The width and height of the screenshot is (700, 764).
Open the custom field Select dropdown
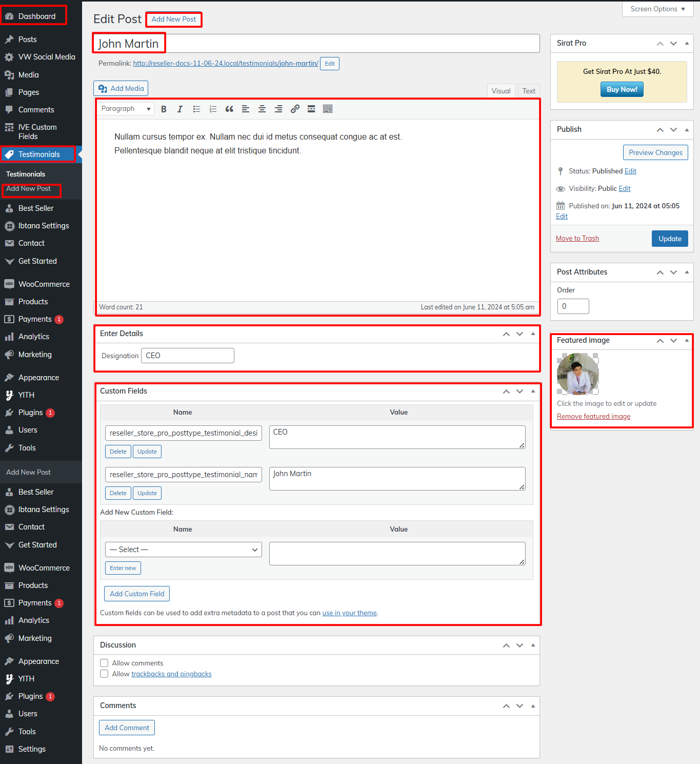(x=183, y=550)
